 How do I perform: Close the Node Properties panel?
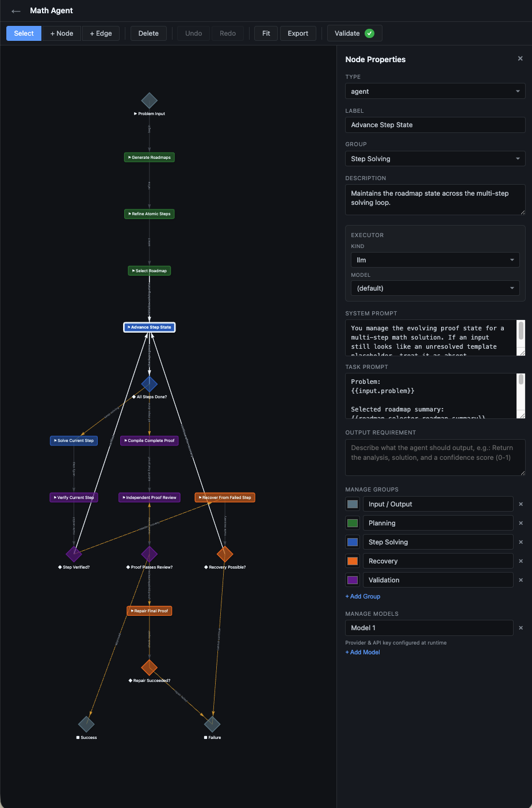tap(520, 59)
